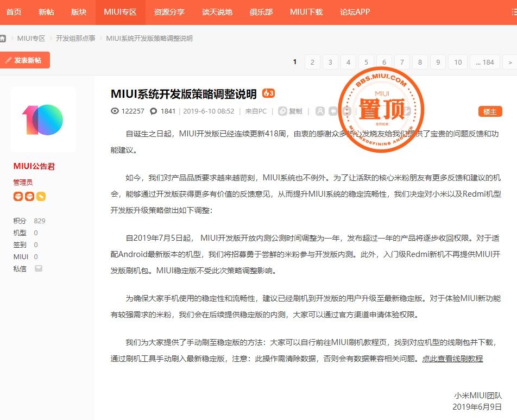Click the 管理员 role label
517x420 pixels.
tap(23, 182)
